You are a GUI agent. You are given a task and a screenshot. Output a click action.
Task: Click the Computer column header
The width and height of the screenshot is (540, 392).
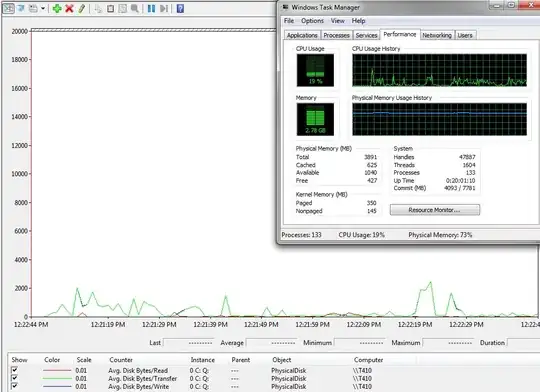pos(368,360)
